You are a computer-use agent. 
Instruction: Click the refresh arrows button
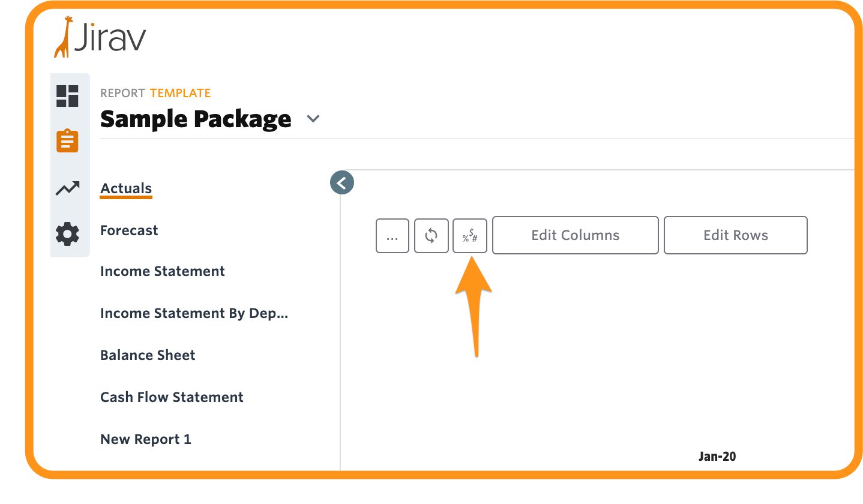coord(431,235)
